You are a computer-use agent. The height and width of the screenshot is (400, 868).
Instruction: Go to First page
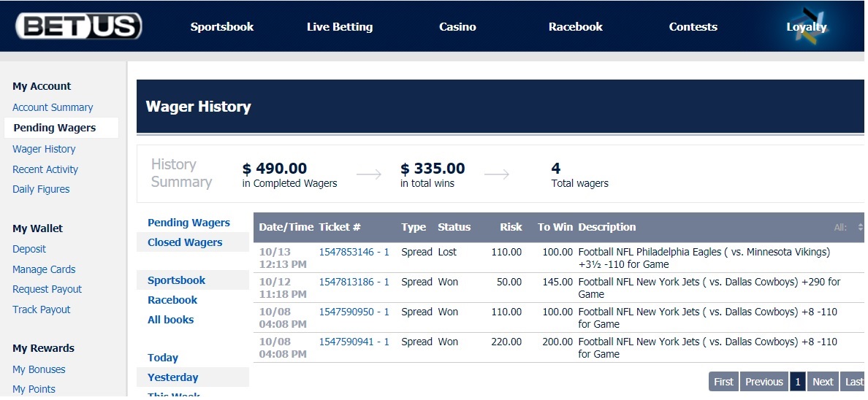tap(723, 382)
